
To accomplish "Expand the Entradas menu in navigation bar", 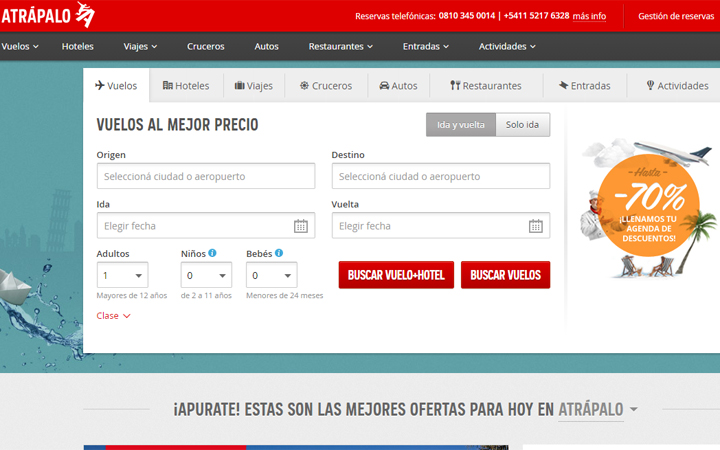I will 426,46.
